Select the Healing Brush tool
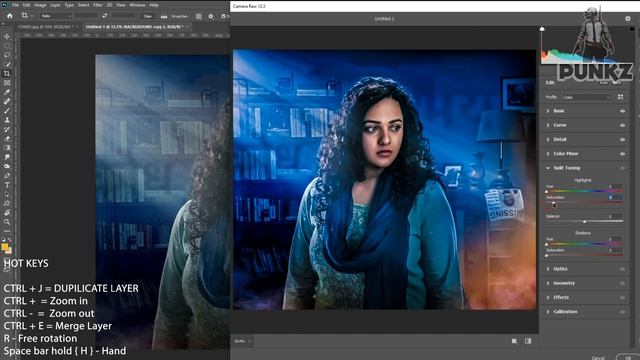The height and width of the screenshot is (360, 640). [x=7, y=101]
